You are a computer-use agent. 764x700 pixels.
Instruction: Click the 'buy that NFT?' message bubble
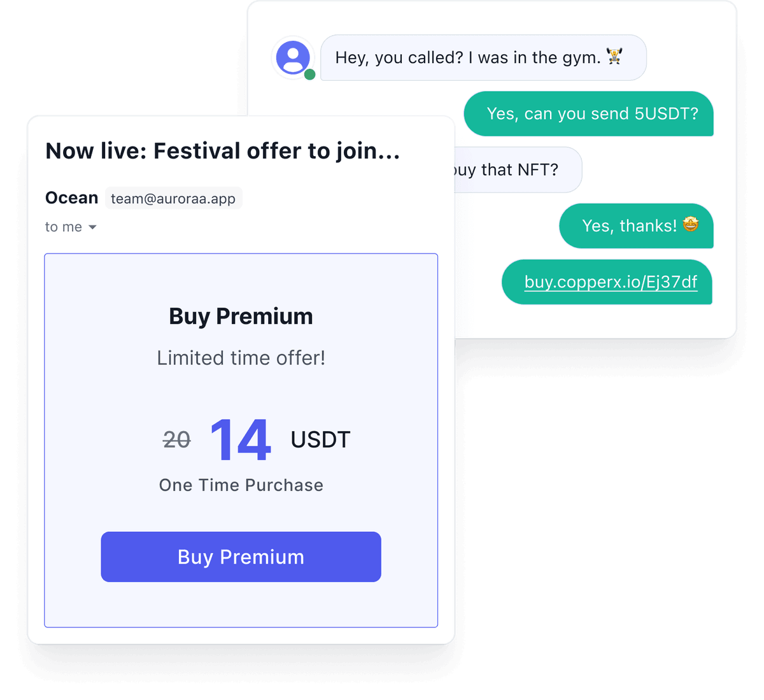[518, 170]
